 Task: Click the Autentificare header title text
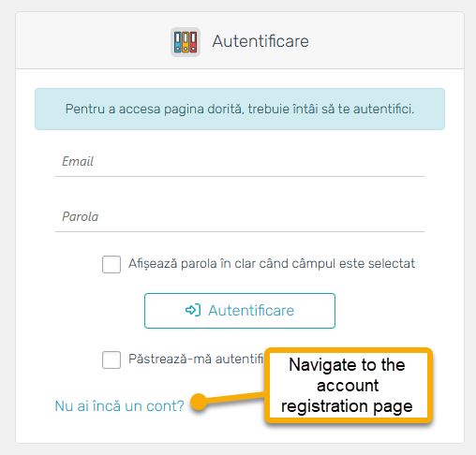pyautogui.click(x=260, y=41)
